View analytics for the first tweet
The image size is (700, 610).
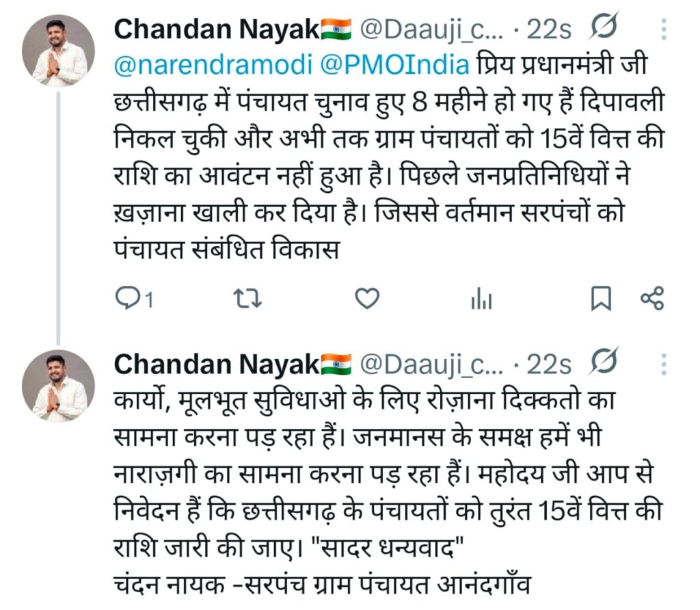481,299
